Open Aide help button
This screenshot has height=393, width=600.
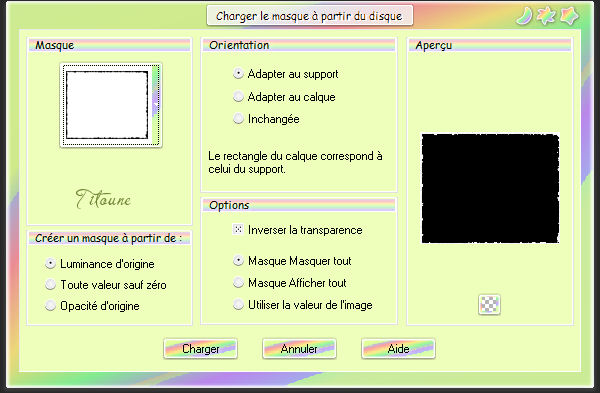pyautogui.click(x=398, y=349)
